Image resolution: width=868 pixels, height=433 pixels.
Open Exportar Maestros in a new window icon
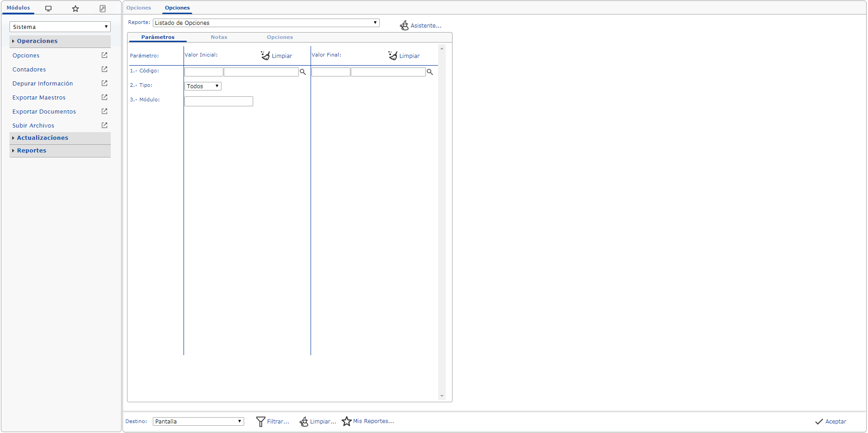point(104,97)
